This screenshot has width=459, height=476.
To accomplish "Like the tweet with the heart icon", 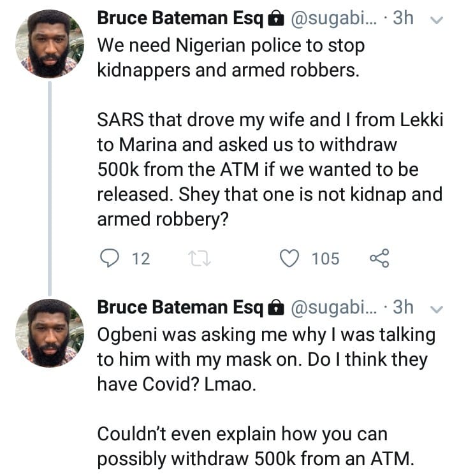I will click(290, 259).
